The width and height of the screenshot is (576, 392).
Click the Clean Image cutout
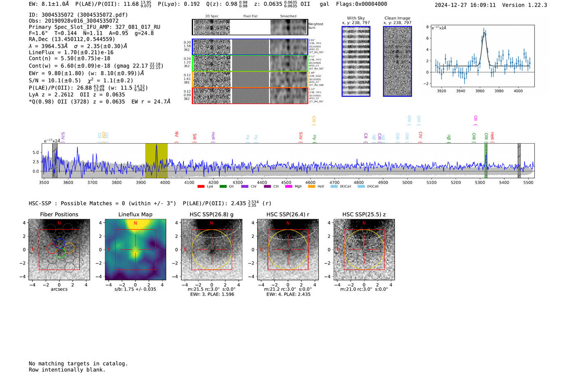(397, 61)
